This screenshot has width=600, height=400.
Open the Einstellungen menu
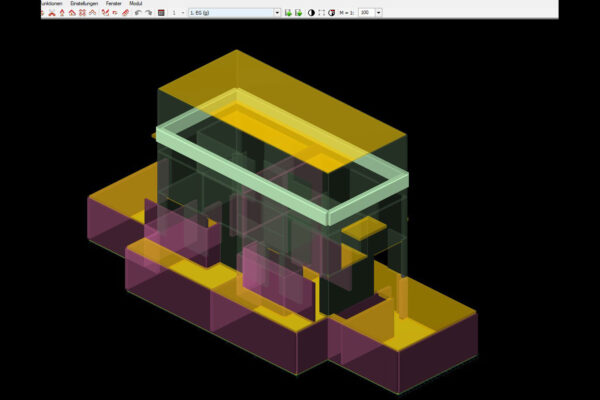point(84,3)
